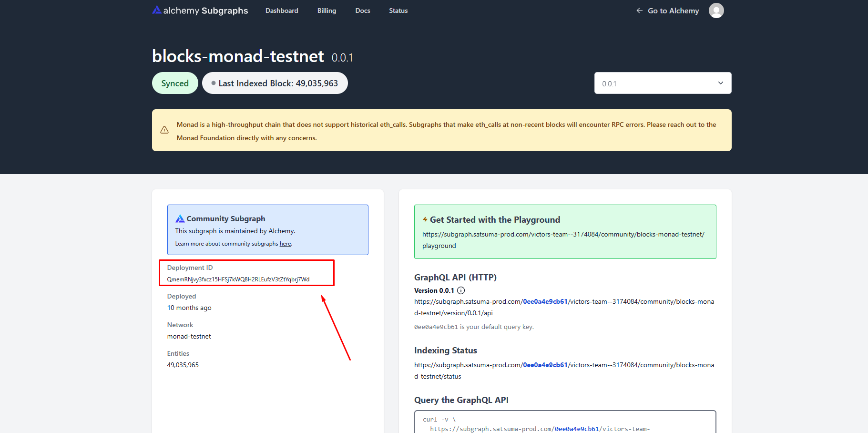Click Go to Alchemy link
Image resolution: width=868 pixels, height=433 pixels.
[667, 10]
